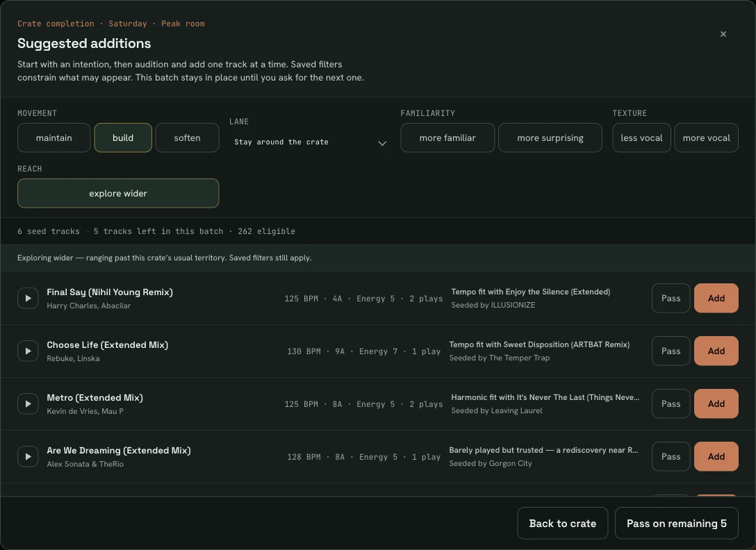Screen dimensions: 756x550
Task: Click Tempo fit with Enjoy the Silence text
Action: click(531, 292)
